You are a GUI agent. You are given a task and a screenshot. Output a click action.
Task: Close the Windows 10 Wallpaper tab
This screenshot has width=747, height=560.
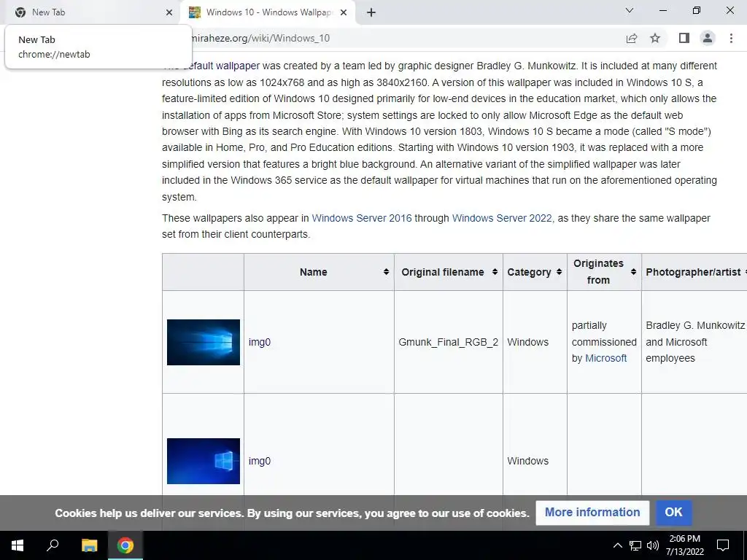click(344, 12)
